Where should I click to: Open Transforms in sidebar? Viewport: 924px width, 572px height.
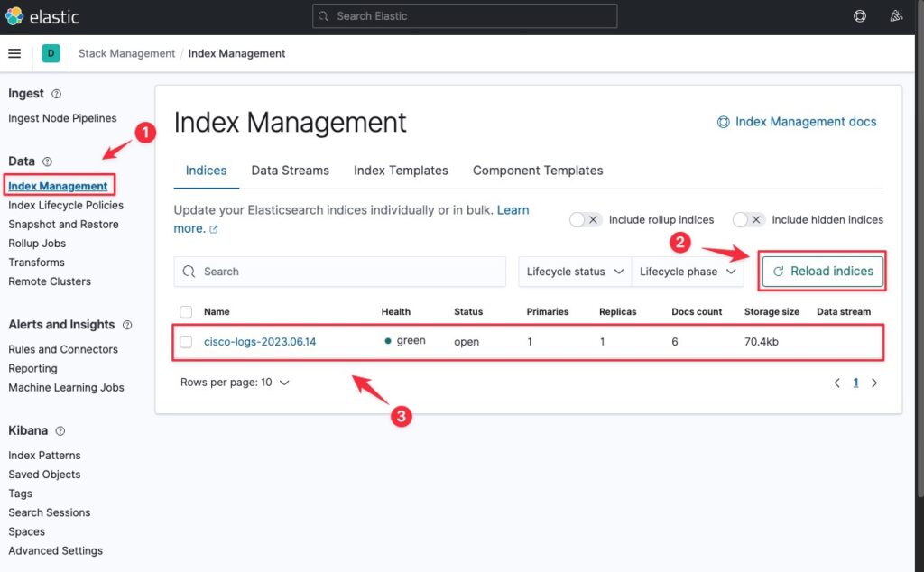click(x=36, y=263)
